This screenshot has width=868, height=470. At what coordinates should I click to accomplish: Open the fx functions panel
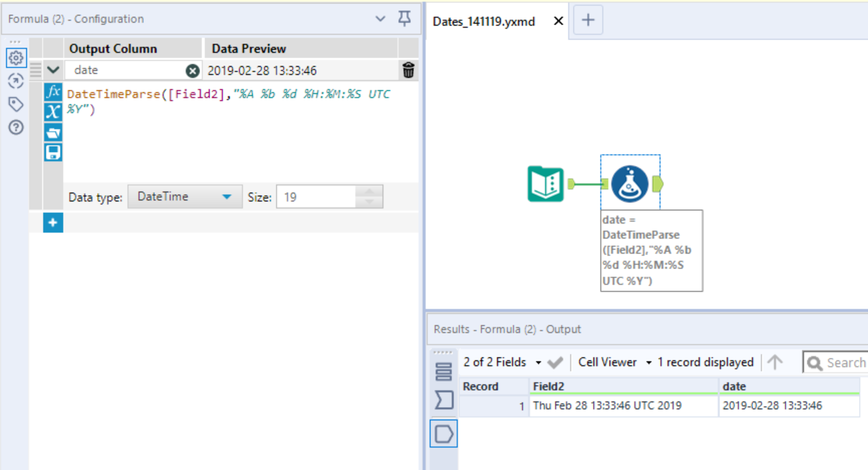(54, 92)
